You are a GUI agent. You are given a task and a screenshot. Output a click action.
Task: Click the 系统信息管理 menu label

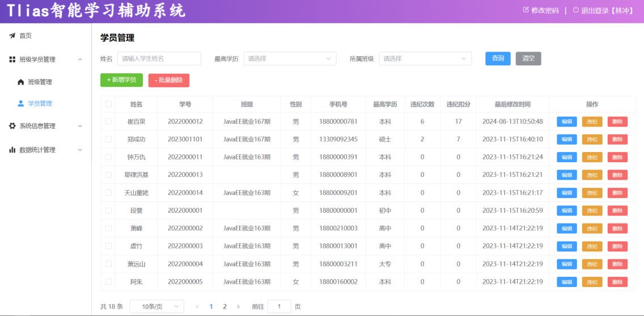coord(37,126)
